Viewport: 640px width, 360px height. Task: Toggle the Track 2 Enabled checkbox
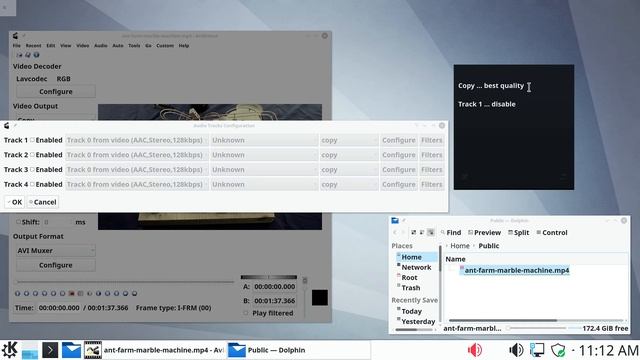[32, 155]
